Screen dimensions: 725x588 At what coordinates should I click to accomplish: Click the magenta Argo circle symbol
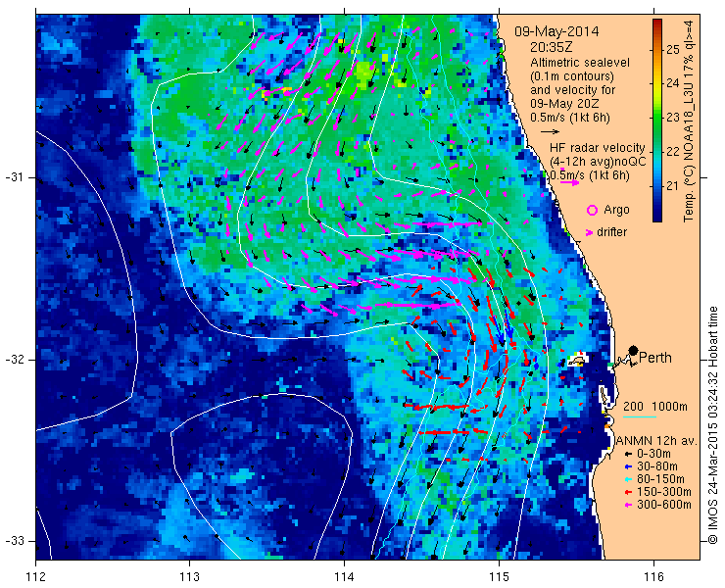click(x=592, y=210)
